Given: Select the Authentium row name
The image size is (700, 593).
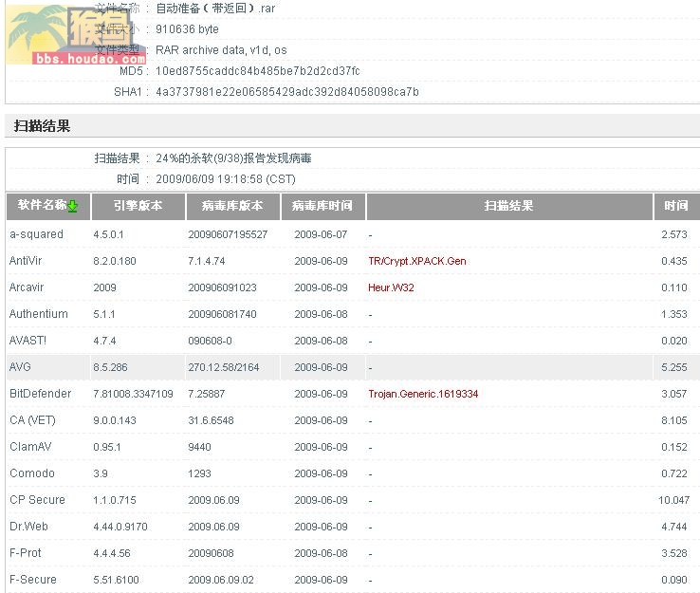Looking at the screenshot, I should tap(38, 314).
